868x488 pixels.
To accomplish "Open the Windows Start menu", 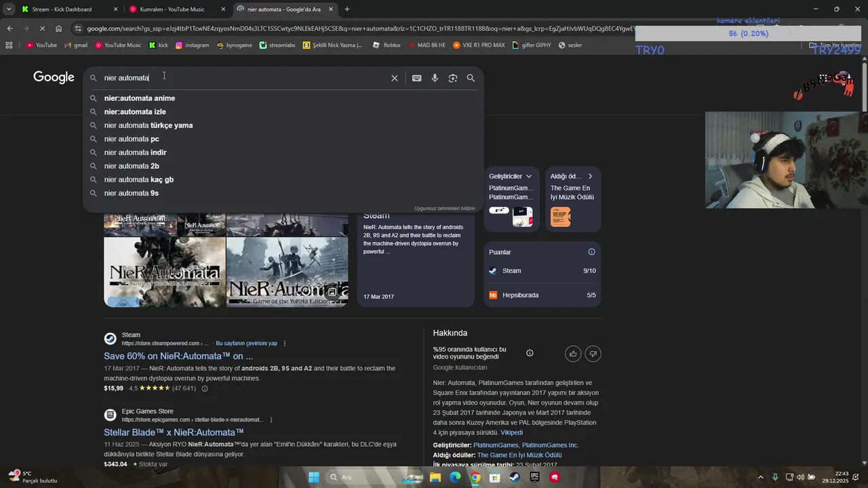I will 314,477.
